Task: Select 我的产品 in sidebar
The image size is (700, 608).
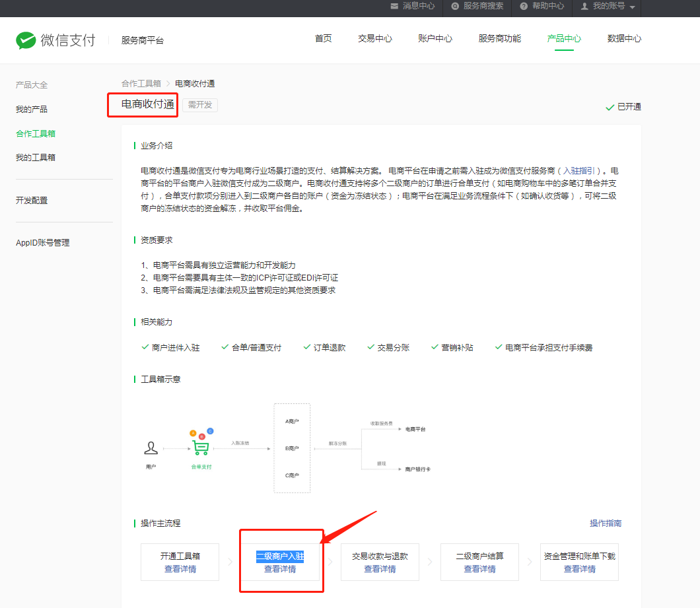Action: (32, 110)
